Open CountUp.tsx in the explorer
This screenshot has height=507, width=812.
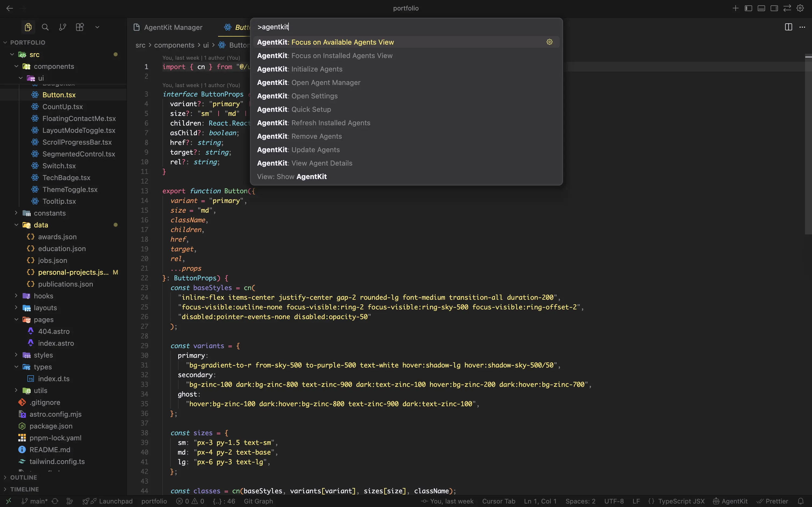63,107
